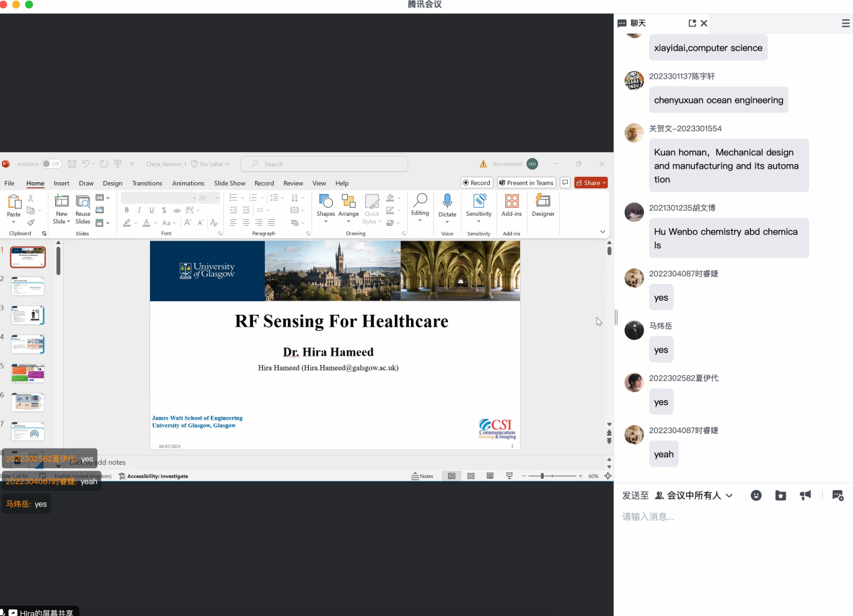Click the Add-ins icon in ribbon
Viewport: 853px width, 616px height.
point(512,202)
